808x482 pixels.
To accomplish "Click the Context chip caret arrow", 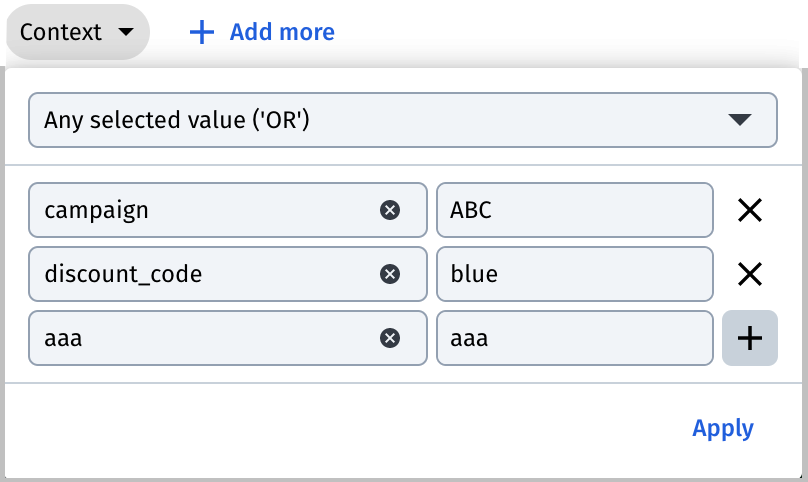I will (126, 32).
